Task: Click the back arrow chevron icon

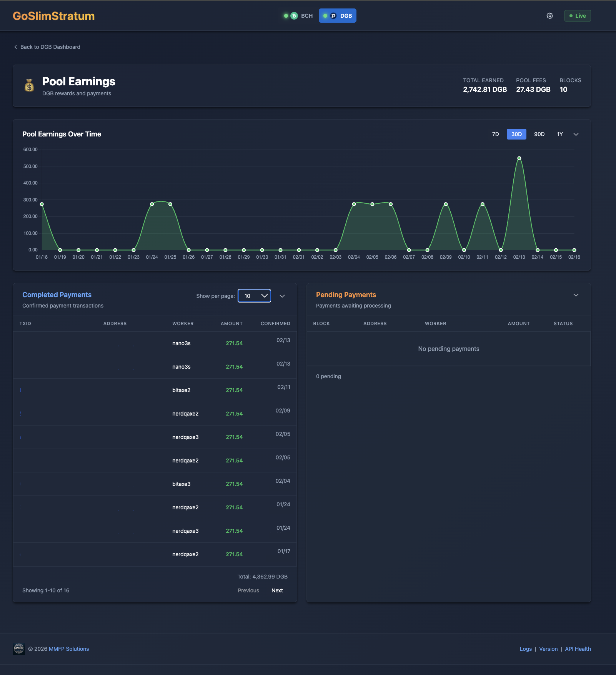Action: click(15, 47)
